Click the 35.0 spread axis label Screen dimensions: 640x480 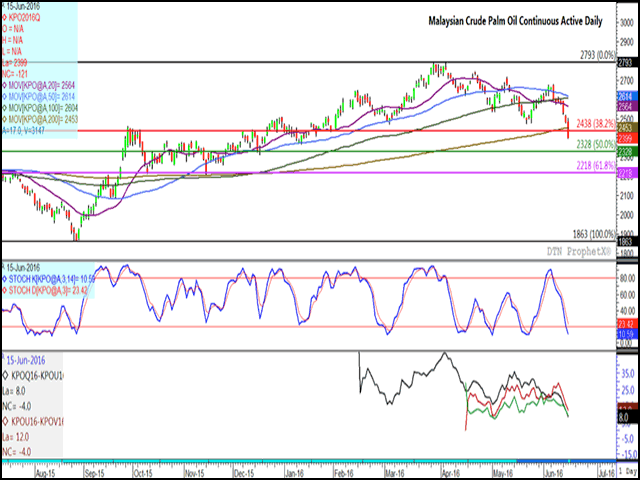coord(629,373)
